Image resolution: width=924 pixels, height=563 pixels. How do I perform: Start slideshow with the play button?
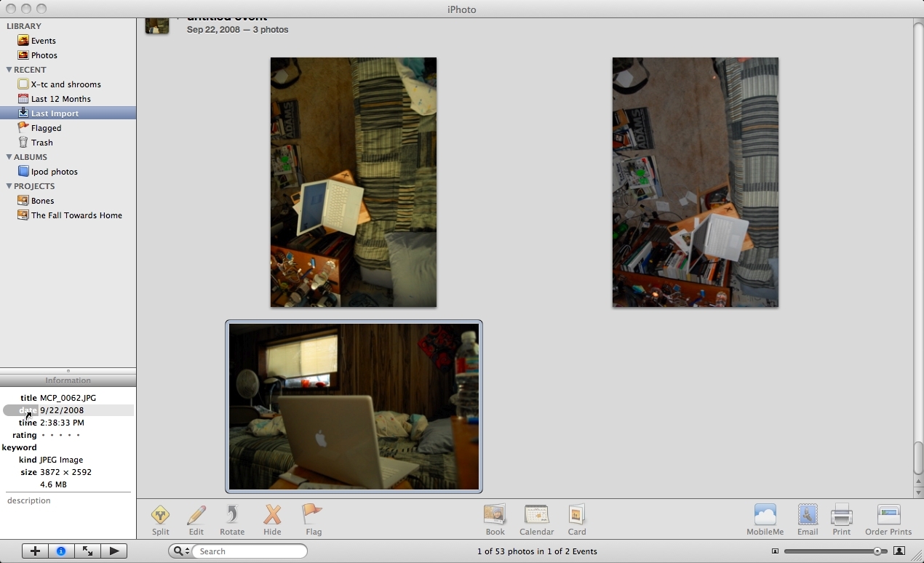114,551
